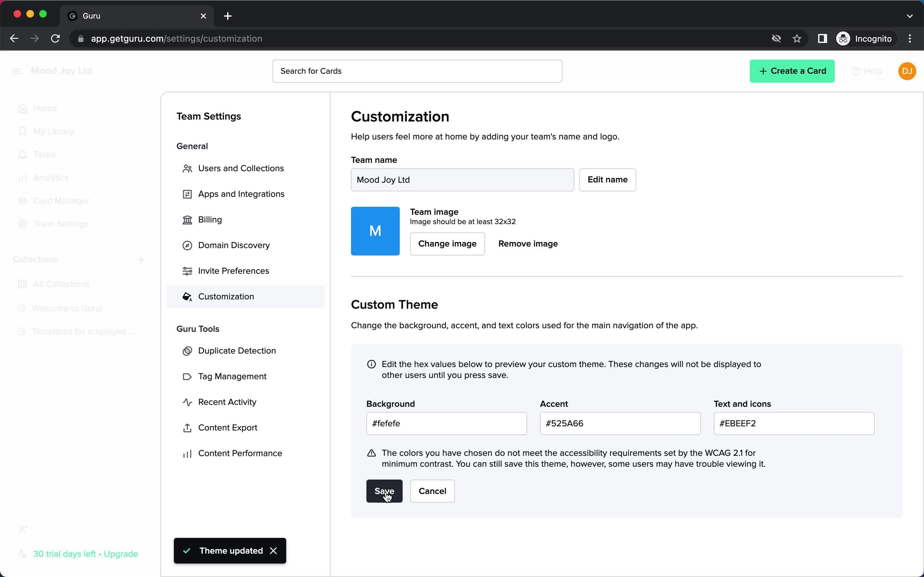Select the Tag Management icon

click(188, 376)
